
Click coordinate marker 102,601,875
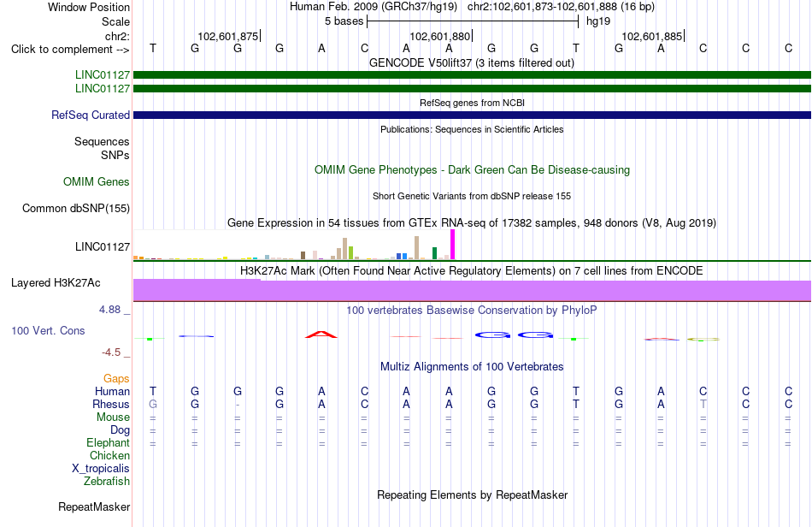pos(228,36)
